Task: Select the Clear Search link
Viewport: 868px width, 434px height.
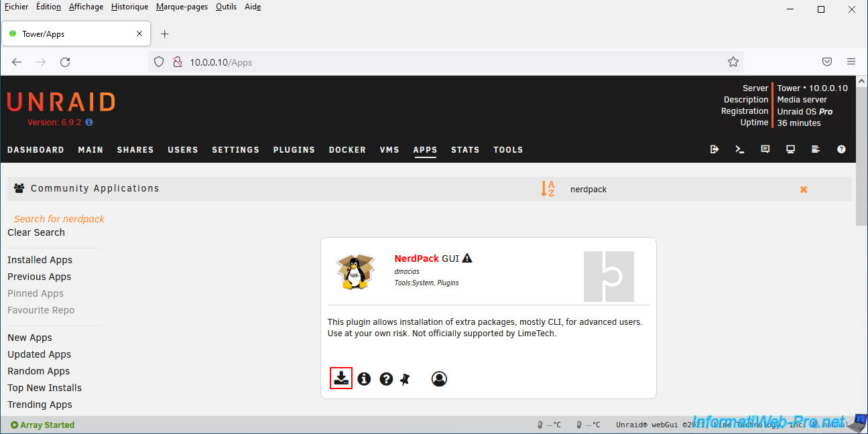Action: [x=36, y=232]
